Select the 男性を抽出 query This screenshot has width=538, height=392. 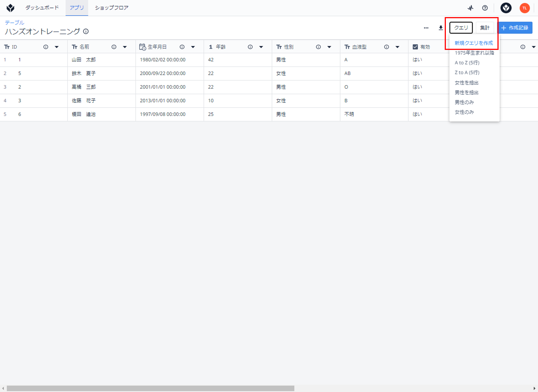[467, 92]
